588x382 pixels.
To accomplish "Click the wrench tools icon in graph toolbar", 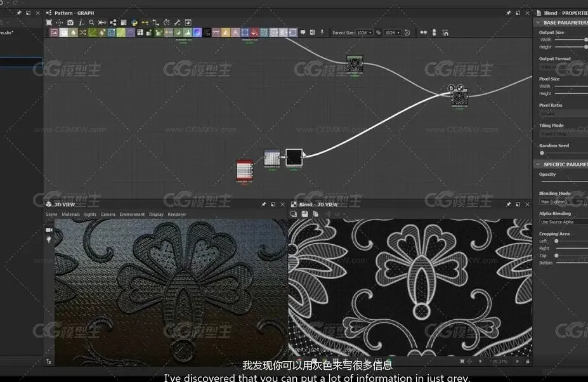I will [x=177, y=22].
